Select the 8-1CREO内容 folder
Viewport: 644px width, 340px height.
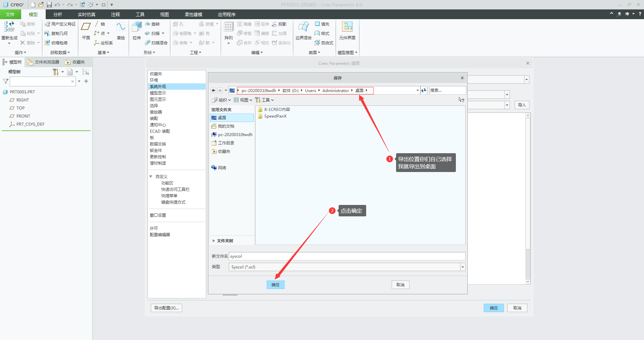274,110
